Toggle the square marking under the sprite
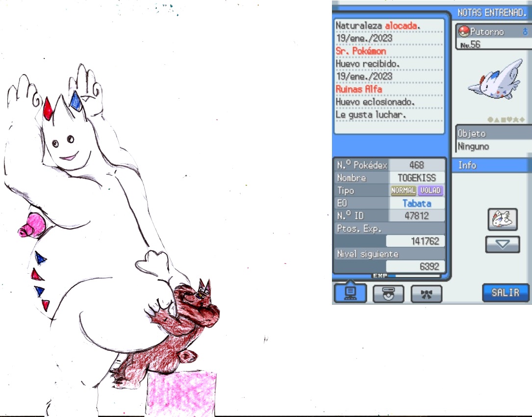Image resolution: width=532 pixels, height=417 pixels. [503, 120]
